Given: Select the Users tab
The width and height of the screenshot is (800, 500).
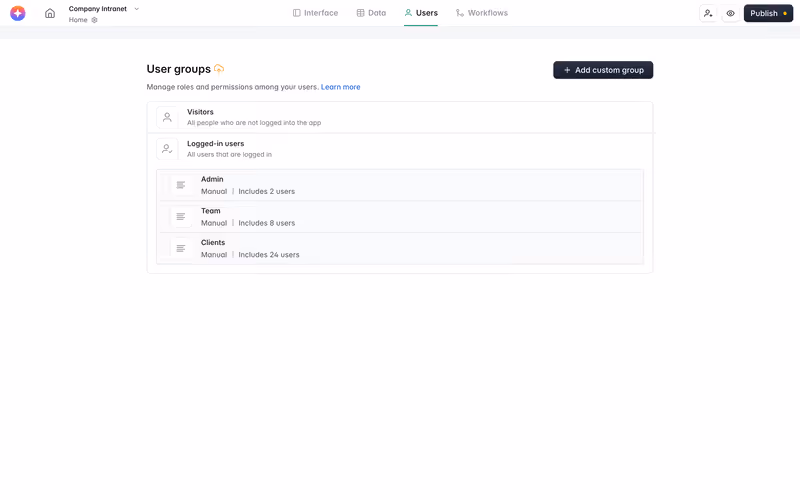Looking at the screenshot, I should point(421,13).
